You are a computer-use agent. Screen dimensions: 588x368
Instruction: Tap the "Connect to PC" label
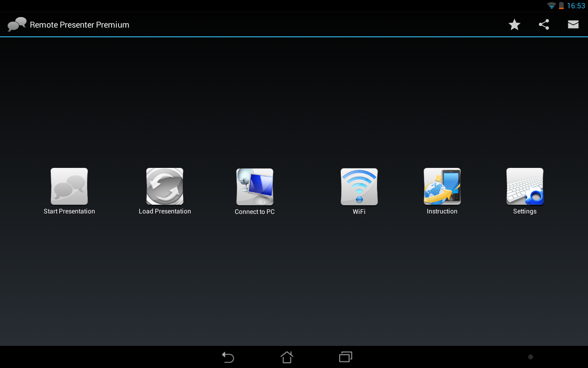[255, 212]
